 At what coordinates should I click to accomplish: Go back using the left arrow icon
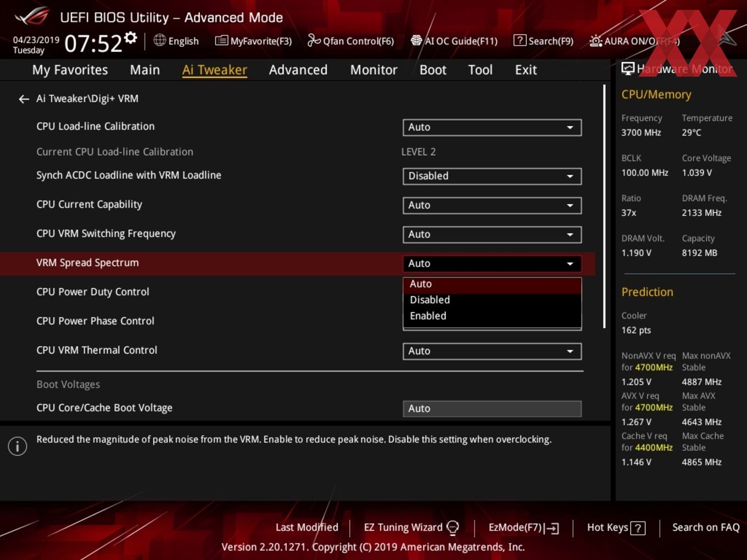pyautogui.click(x=24, y=99)
